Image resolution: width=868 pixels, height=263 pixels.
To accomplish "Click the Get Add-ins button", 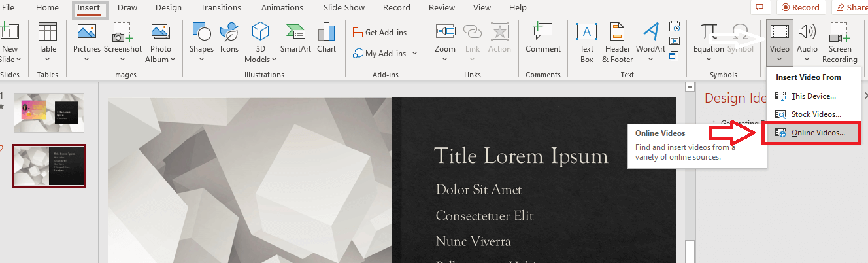I will coord(380,32).
